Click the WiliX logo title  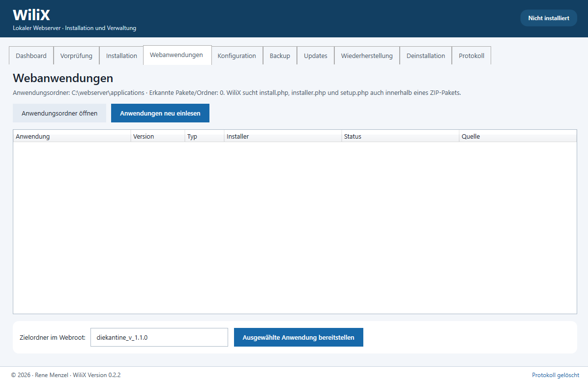pos(31,15)
